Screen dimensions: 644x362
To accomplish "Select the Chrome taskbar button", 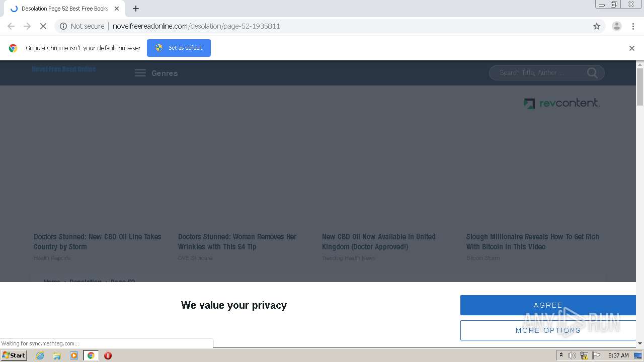I will 91,355.
